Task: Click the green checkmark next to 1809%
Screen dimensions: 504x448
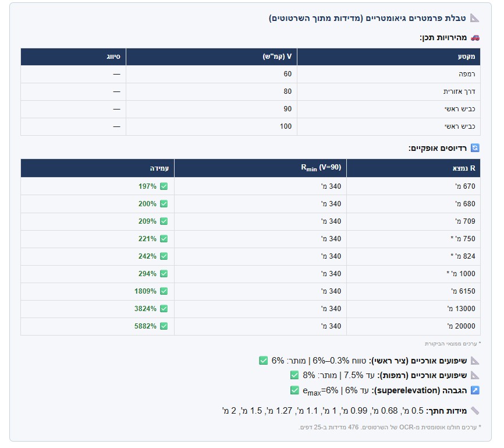Action: 164,291
